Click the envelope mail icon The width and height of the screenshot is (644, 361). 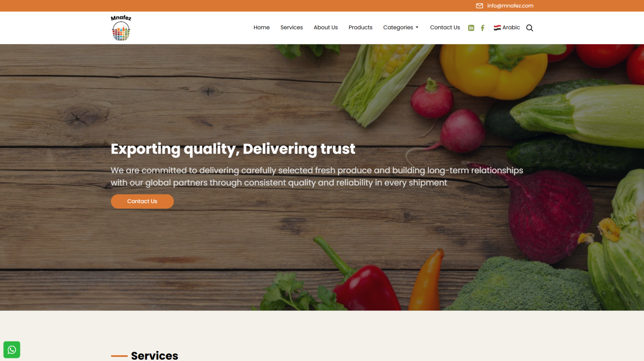(x=479, y=6)
